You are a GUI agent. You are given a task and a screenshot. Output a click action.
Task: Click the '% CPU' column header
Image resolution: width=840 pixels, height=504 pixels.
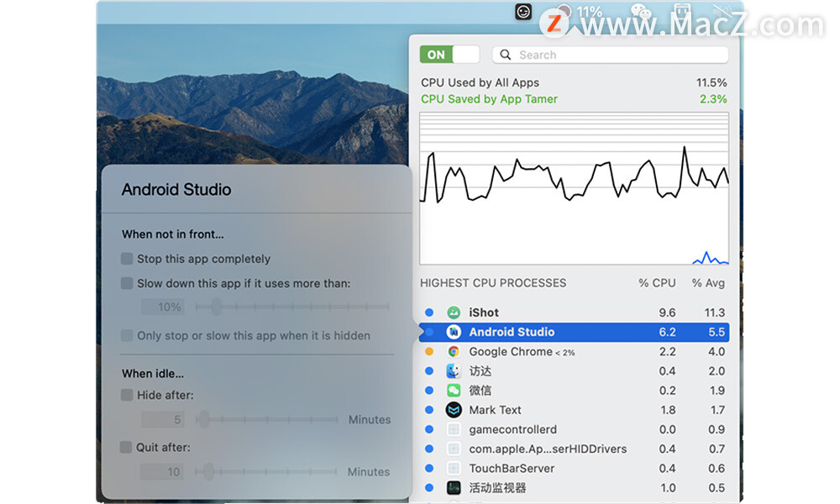coord(657,283)
